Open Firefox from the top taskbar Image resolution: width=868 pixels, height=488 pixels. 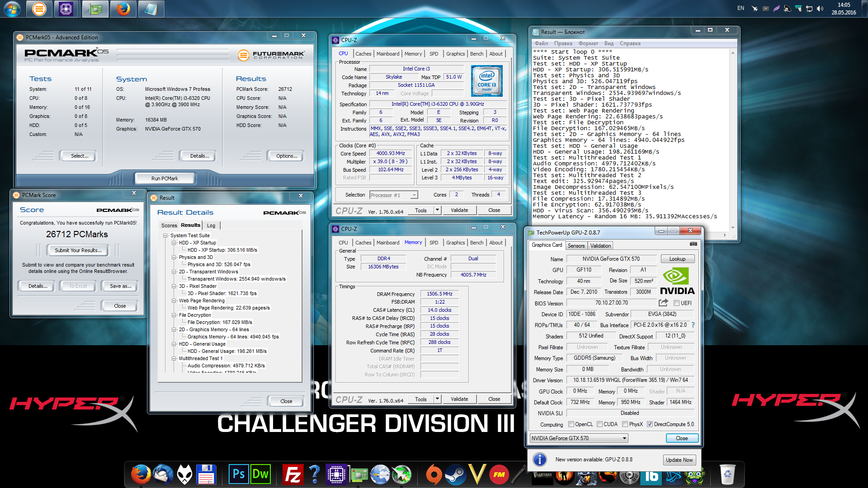(x=123, y=9)
